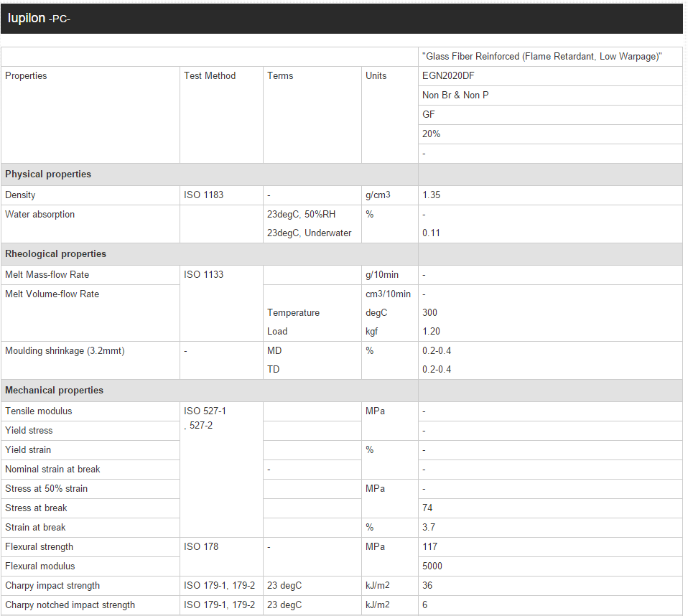The image size is (688, 616).
Task: Select the Moulding shrinkage (3.2mmt) label
Action: coord(65,351)
